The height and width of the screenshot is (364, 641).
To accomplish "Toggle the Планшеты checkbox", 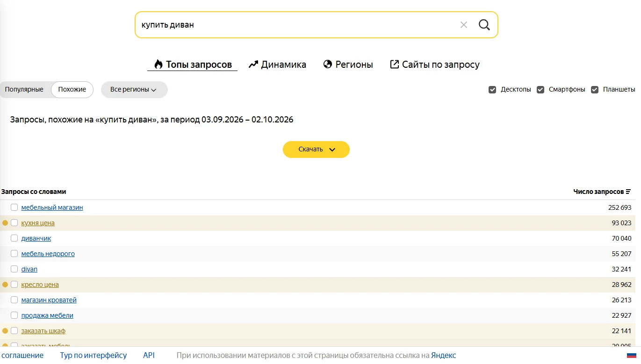I will point(595,89).
